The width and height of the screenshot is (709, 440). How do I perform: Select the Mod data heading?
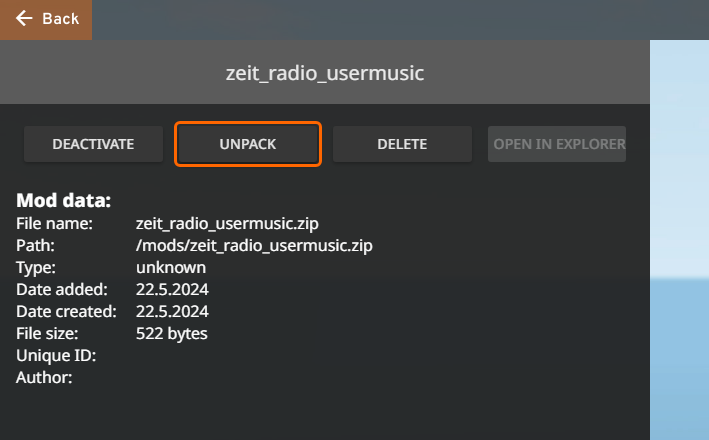pyautogui.click(x=63, y=200)
